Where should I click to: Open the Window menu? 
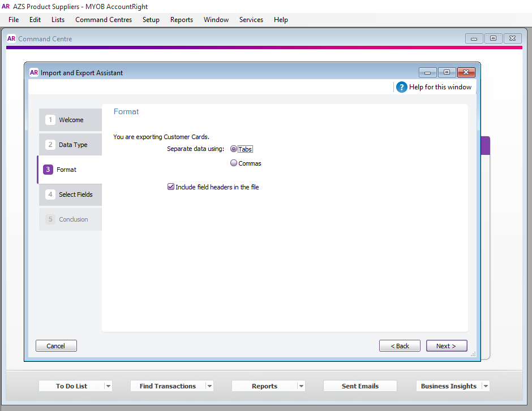pyautogui.click(x=216, y=20)
